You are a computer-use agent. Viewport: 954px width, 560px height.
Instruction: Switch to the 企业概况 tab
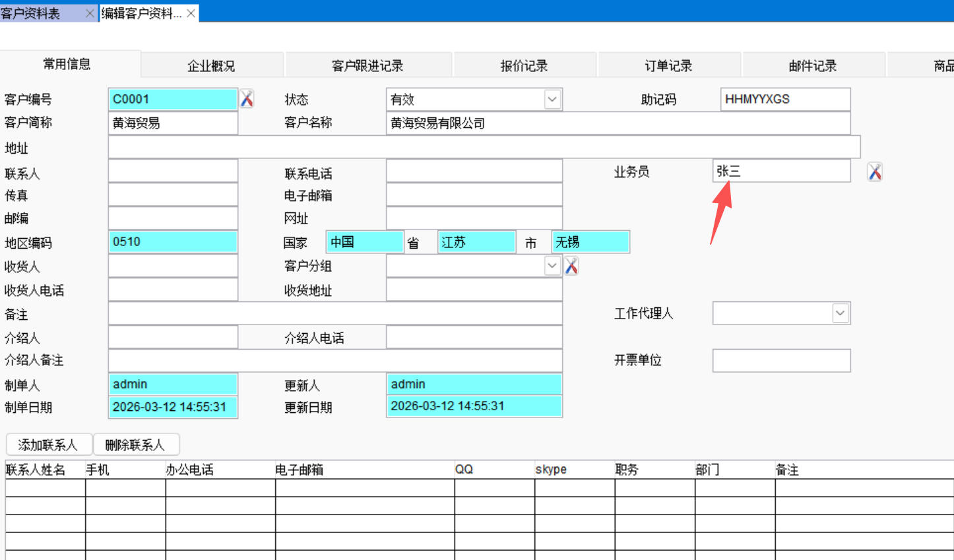tap(211, 66)
